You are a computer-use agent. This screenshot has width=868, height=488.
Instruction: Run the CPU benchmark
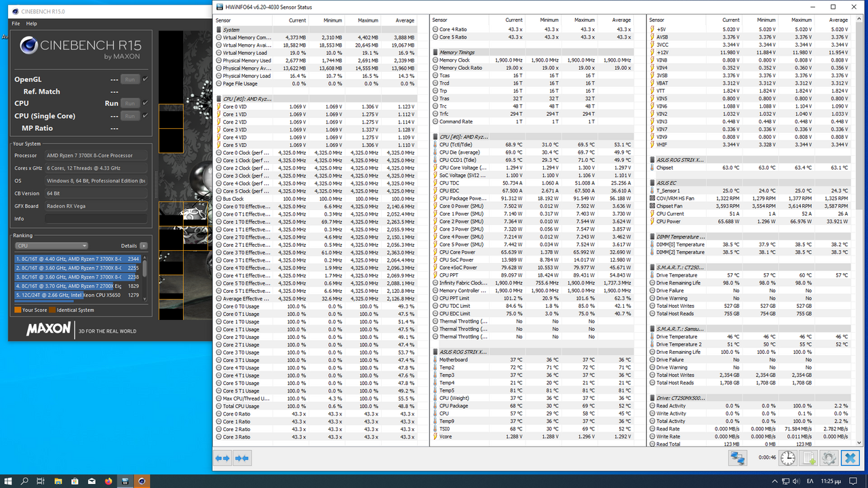tap(130, 103)
